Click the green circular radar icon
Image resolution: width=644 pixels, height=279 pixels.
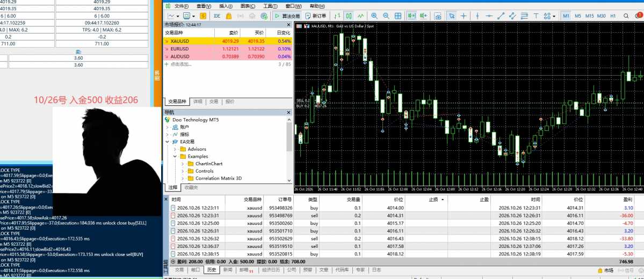click(x=264, y=16)
